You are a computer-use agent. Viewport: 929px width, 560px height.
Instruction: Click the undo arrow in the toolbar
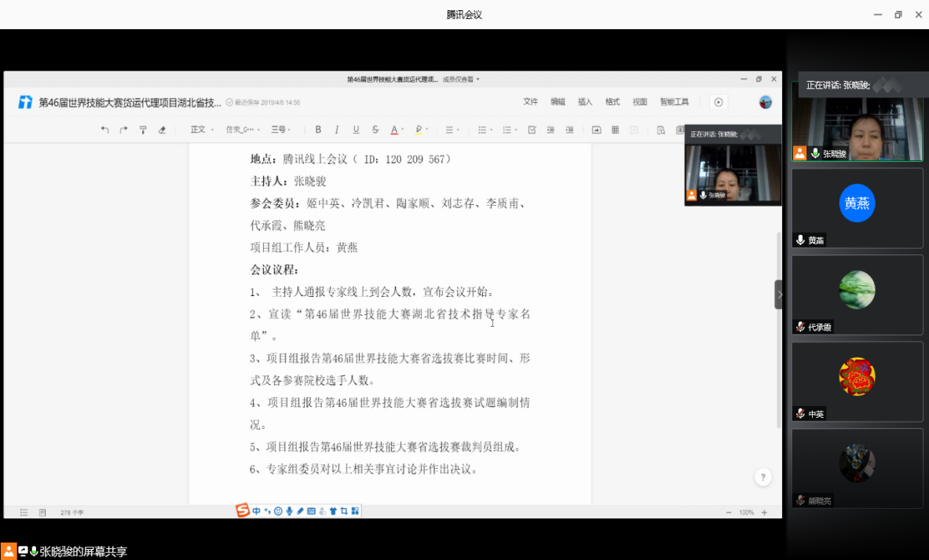tap(104, 130)
